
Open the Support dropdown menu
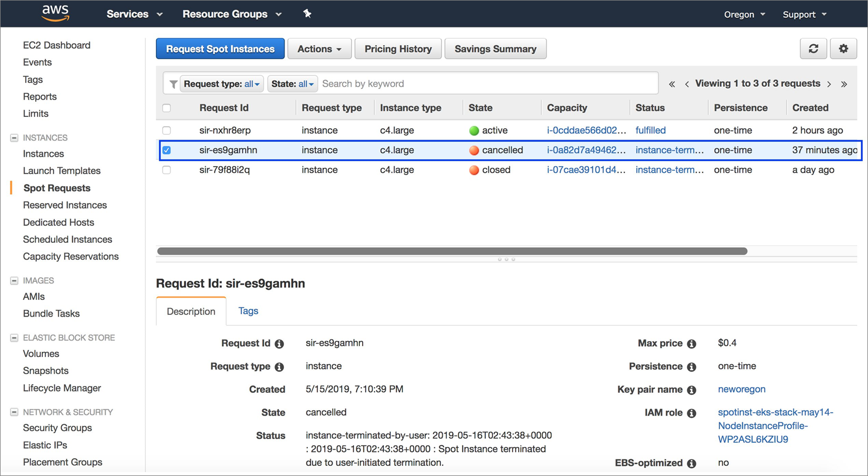coord(804,15)
